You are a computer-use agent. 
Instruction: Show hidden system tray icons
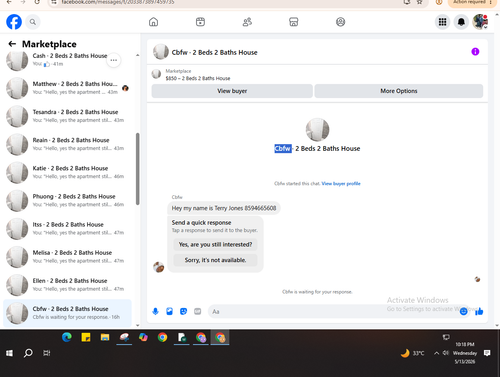[436, 353]
